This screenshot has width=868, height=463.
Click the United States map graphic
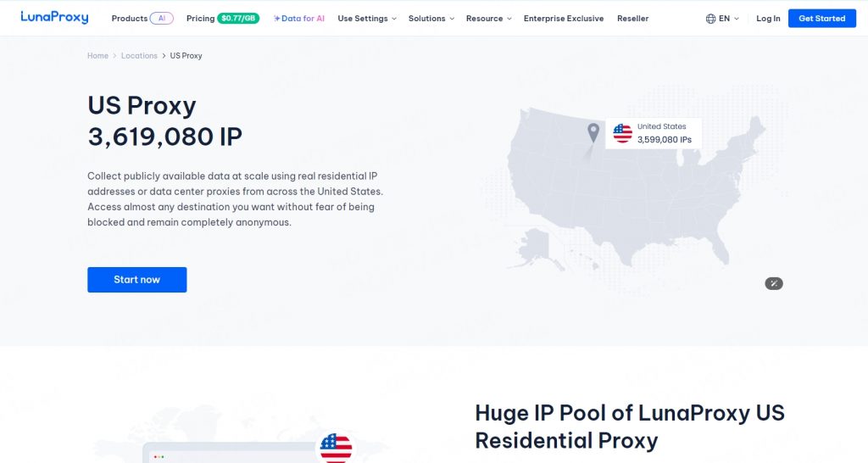point(637,188)
